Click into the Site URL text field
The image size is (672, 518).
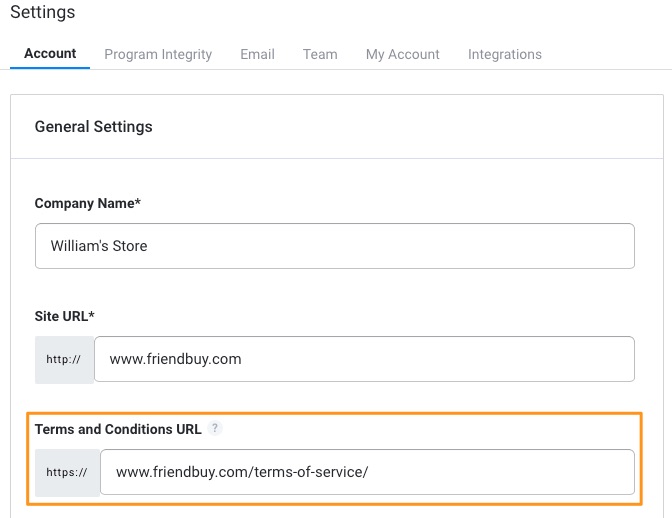364,359
